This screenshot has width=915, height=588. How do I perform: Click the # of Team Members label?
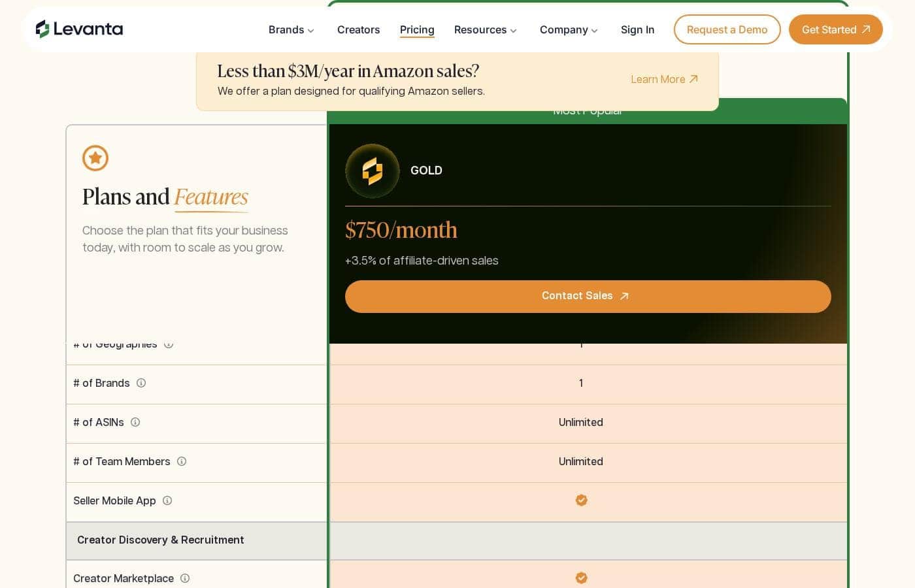(x=122, y=461)
